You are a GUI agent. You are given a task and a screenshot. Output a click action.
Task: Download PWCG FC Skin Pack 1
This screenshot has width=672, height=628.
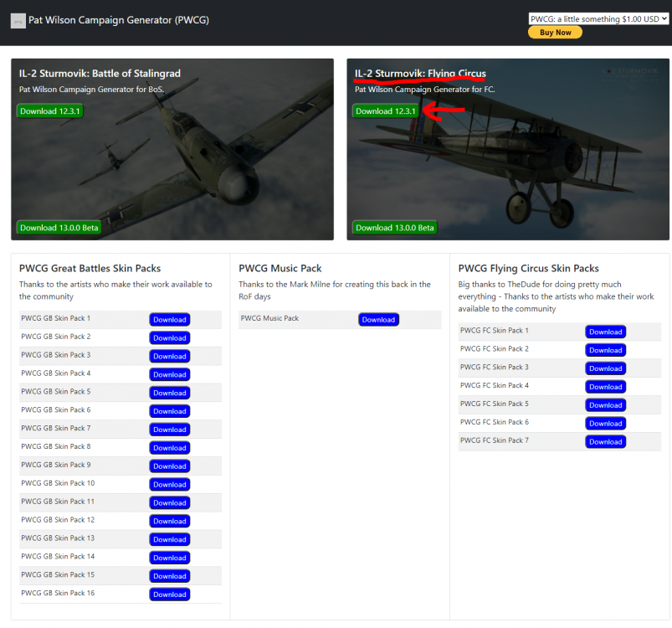tap(605, 332)
